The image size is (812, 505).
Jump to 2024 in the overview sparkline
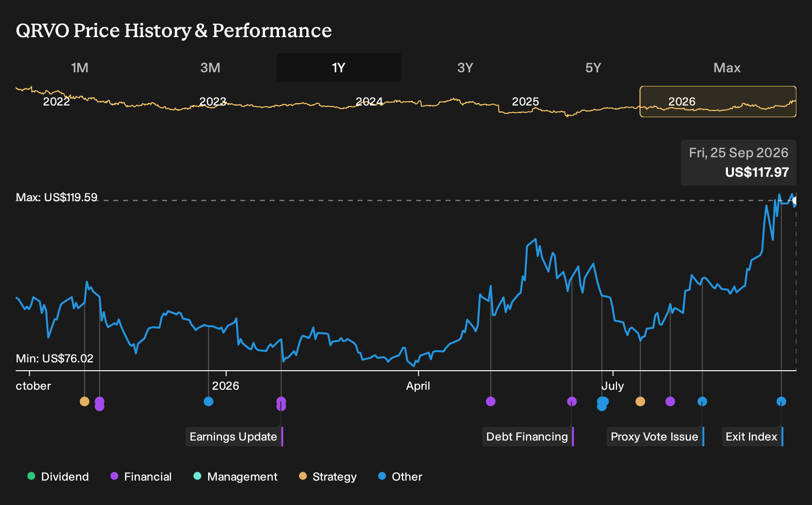point(369,102)
